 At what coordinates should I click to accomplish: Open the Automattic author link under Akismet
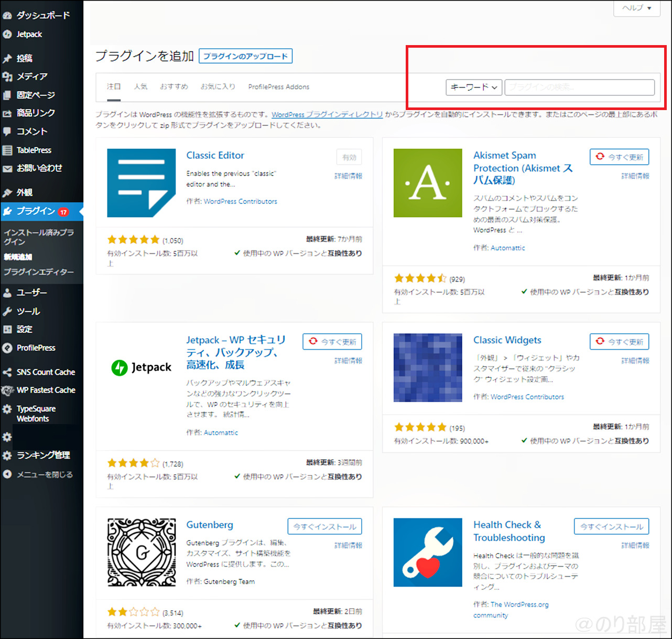pos(508,248)
